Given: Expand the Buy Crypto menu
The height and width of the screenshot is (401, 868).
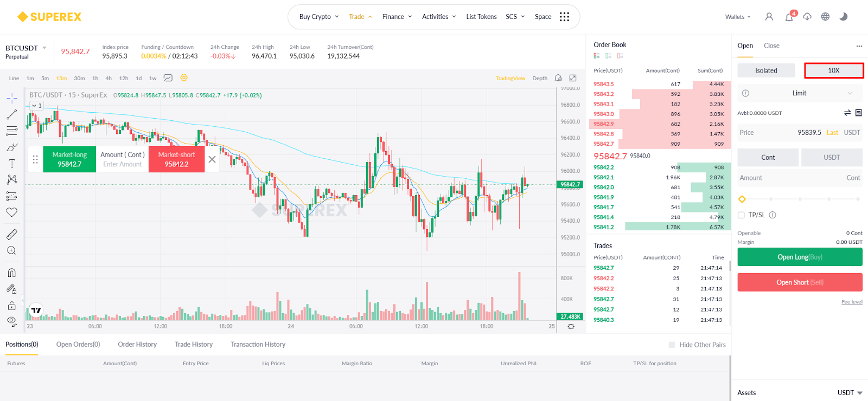Looking at the screenshot, I should click(x=319, y=17).
